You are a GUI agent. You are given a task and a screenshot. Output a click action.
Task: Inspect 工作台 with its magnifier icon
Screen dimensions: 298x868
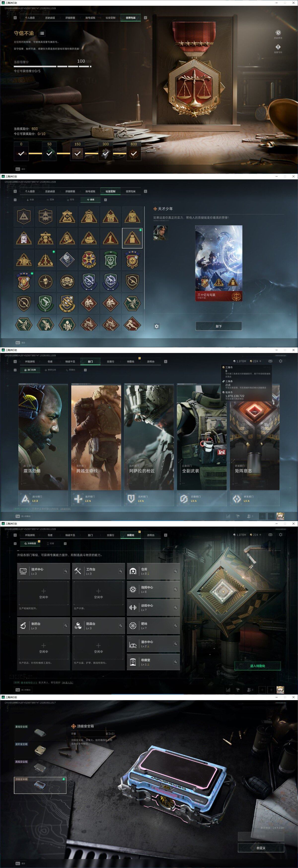(120, 571)
